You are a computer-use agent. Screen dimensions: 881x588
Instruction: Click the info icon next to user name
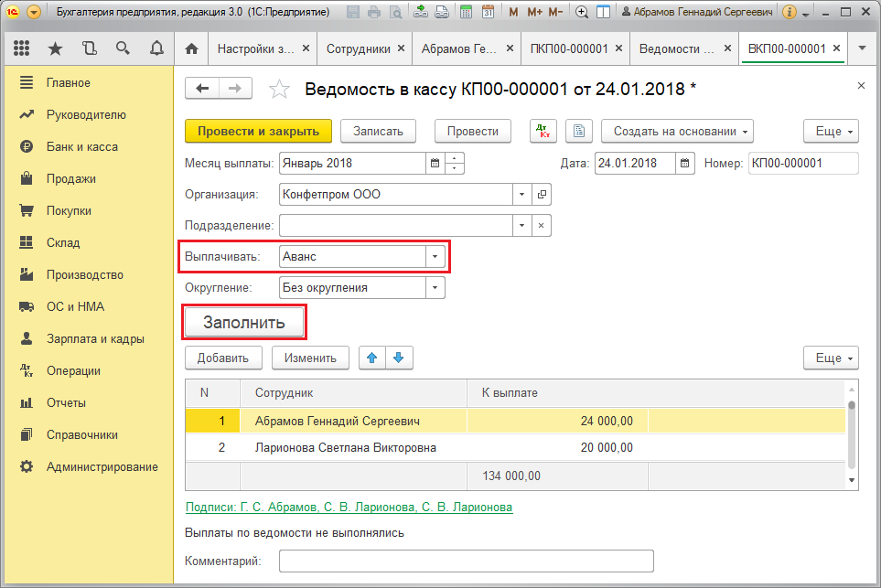789,12
